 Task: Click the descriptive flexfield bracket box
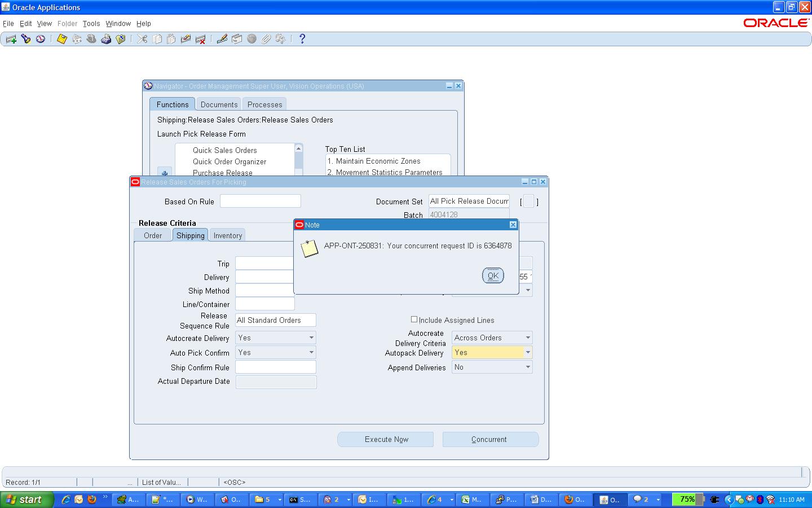(528, 201)
